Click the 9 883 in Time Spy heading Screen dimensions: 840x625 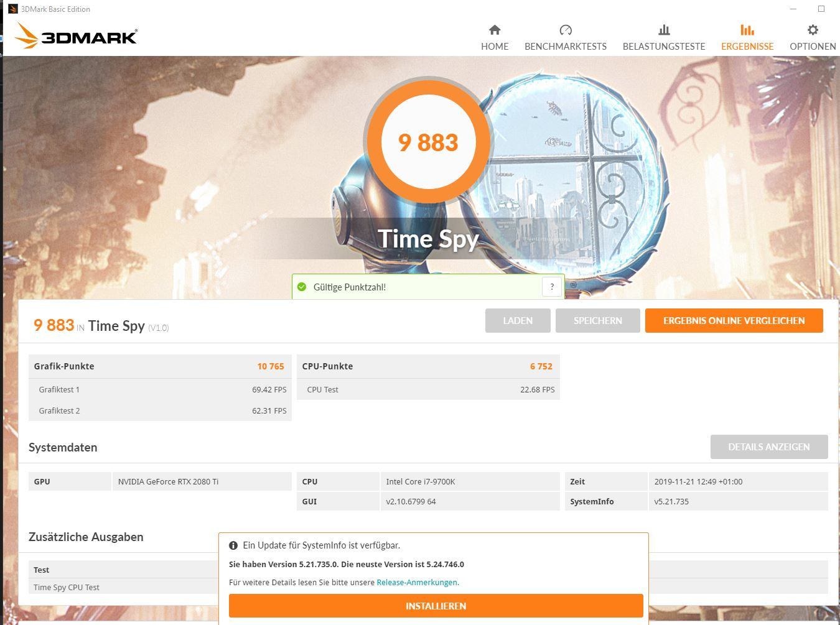coord(101,325)
